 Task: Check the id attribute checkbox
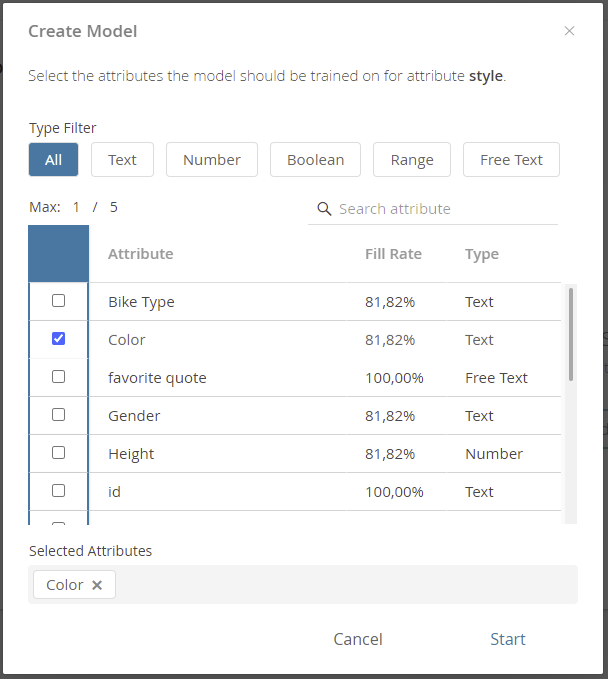(58, 491)
